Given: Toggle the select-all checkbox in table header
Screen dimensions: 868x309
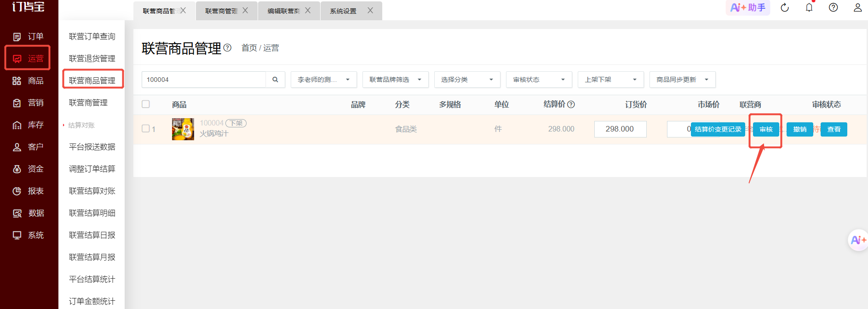Looking at the screenshot, I should 146,104.
